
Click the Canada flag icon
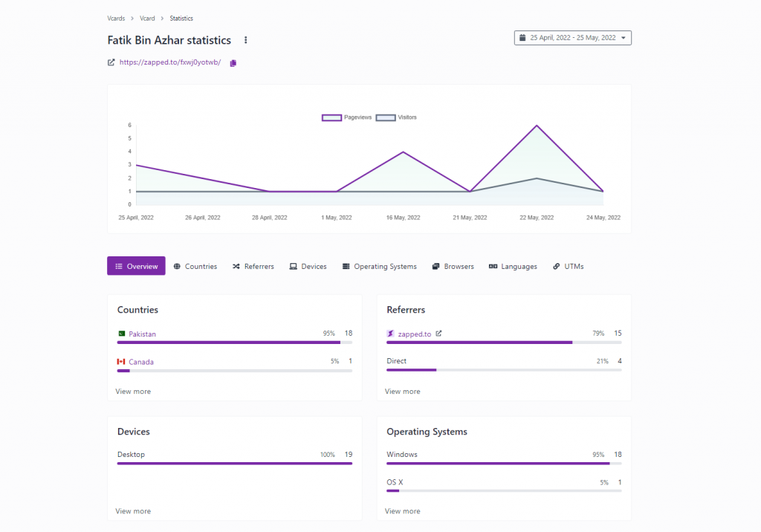(x=121, y=362)
